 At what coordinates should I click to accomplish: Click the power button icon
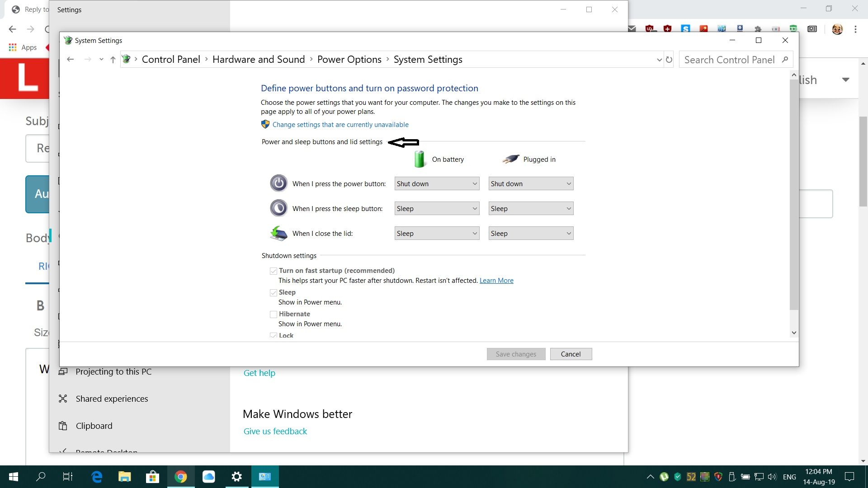click(x=279, y=183)
